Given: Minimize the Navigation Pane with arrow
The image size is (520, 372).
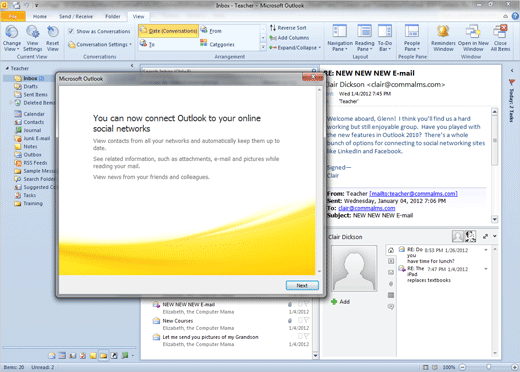Looking at the screenshot, I should coord(132,66).
